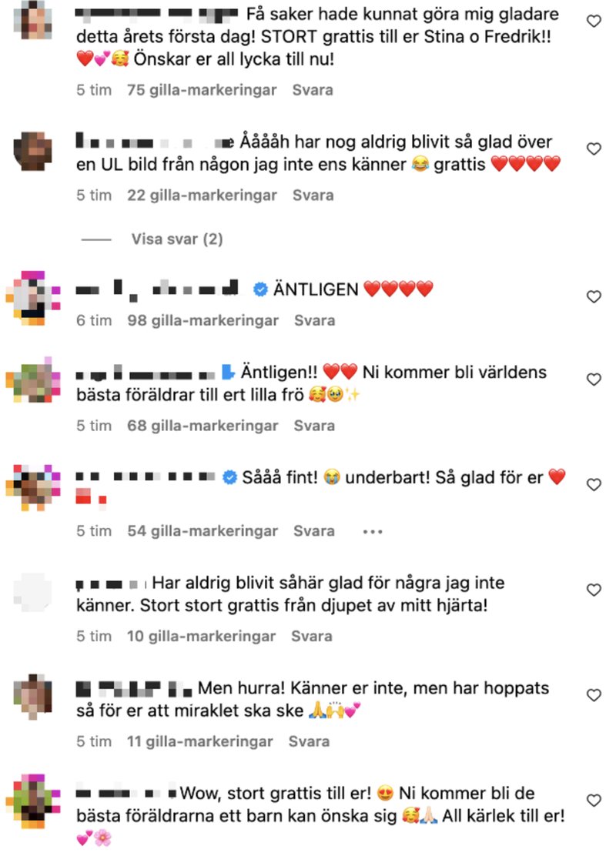This screenshot has width=616, height=856.
Task: Reply to the comment with 22 gilla-markeringar
Action: [x=313, y=196]
